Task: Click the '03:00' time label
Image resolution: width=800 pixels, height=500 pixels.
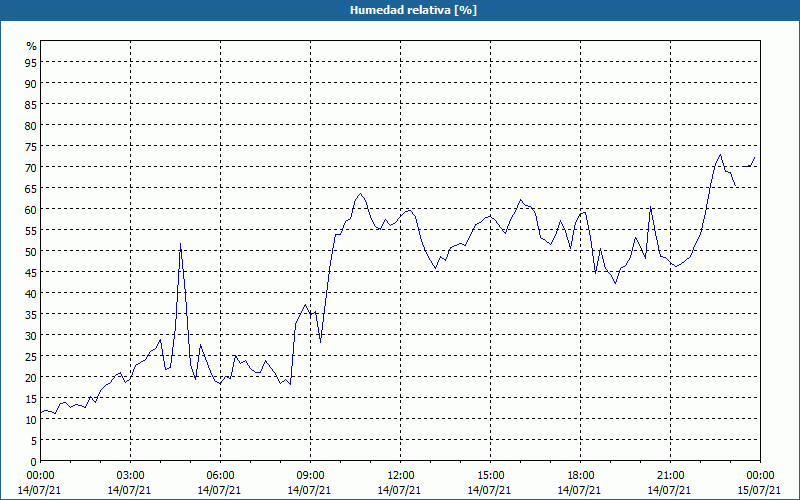Action: point(131,476)
